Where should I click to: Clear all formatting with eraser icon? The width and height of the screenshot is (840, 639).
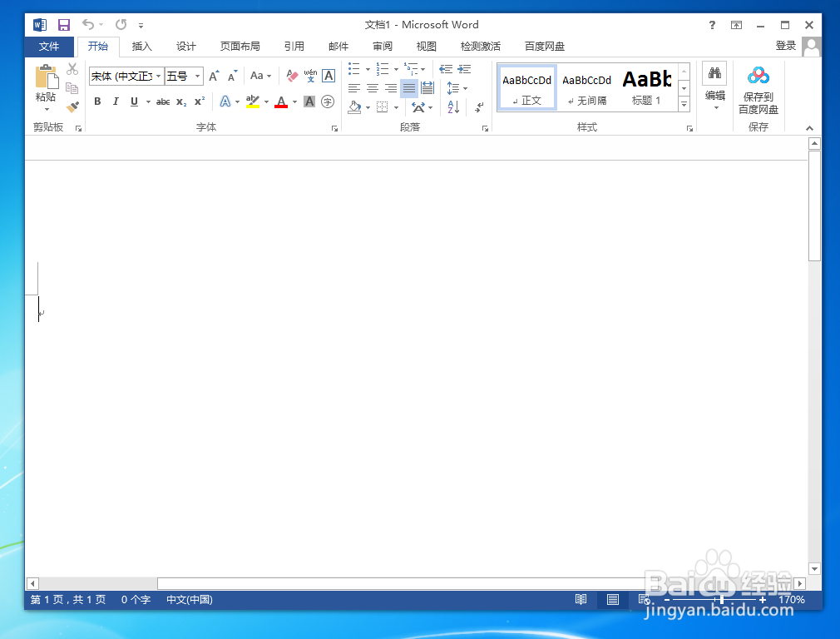292,76
